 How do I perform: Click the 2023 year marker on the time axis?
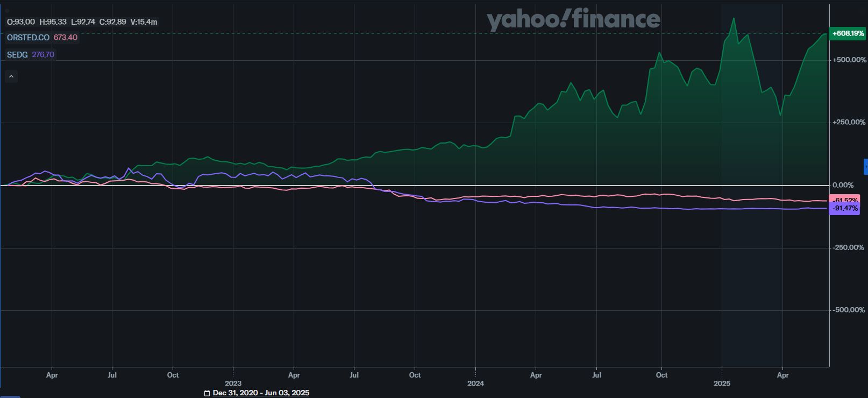click(x=233, y=383)
